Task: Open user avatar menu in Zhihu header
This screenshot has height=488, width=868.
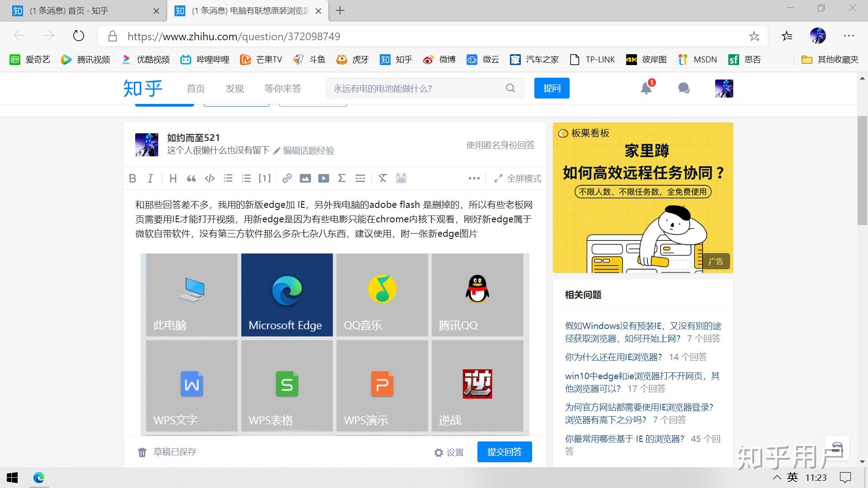Action: point(724,89)
